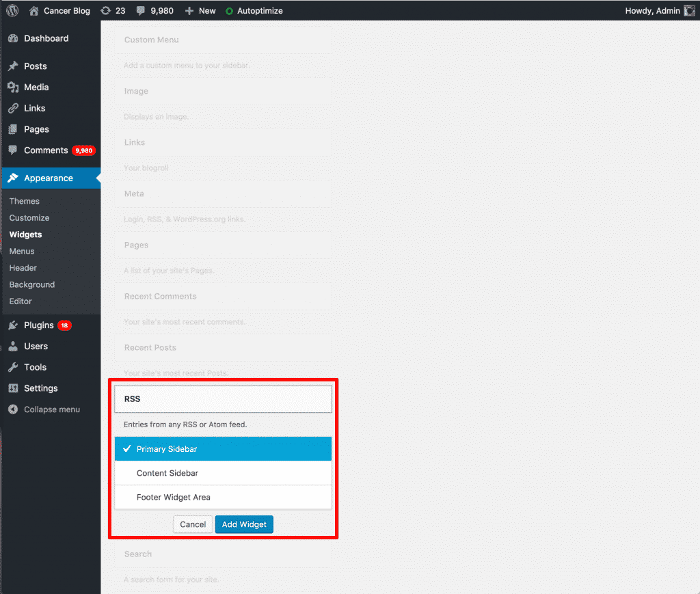
Task: Expand the Search widget panel
Action: [x=222, y=554]
